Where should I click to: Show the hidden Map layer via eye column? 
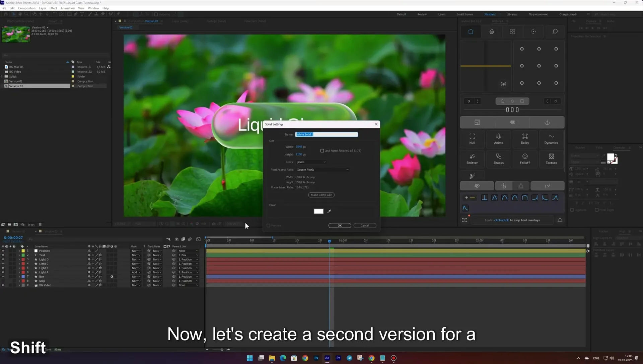point(3,281)
